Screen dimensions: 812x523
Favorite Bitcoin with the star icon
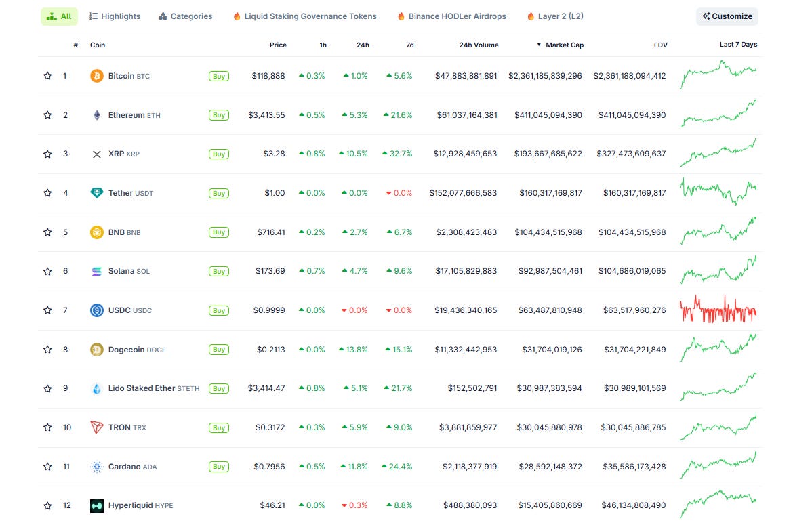pos(47,76)
